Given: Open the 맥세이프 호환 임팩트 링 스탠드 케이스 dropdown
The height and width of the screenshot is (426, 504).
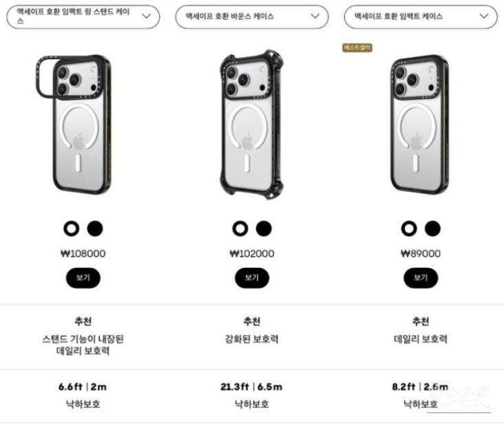Looking at the screenshot, I should coord(83,17).
